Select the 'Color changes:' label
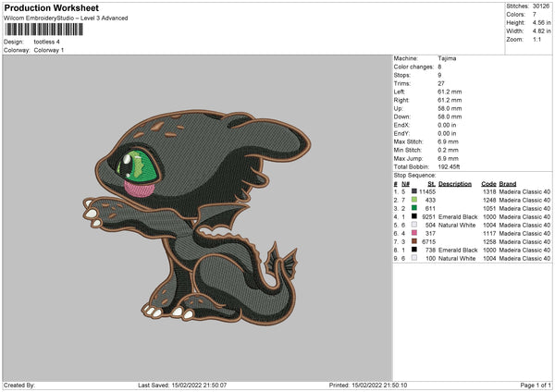This screenshot has width=555, height=392. tap(413, 67)
